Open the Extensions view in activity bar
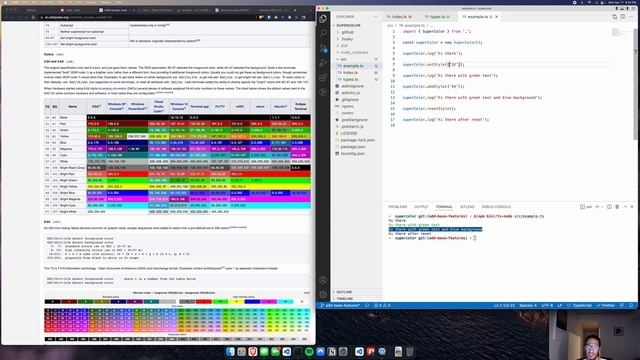The image size is (640, 360). pos(323,77)
